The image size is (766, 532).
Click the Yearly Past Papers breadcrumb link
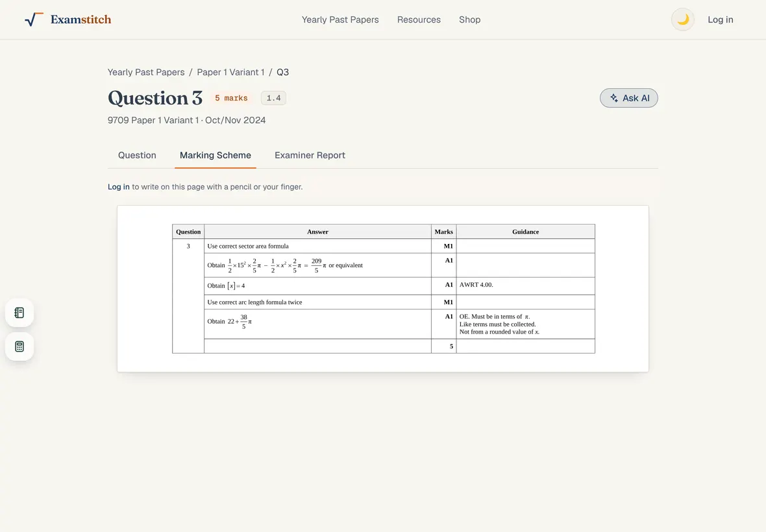[146, 72]
